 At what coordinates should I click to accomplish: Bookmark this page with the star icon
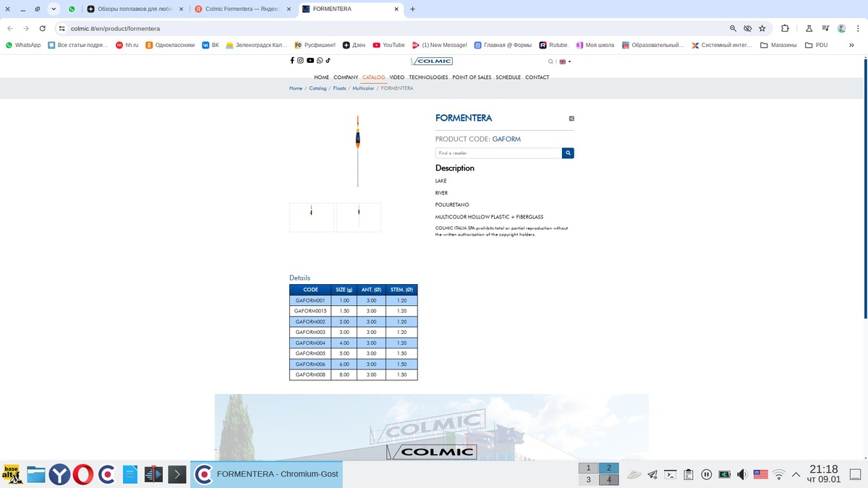pos(762,28)
